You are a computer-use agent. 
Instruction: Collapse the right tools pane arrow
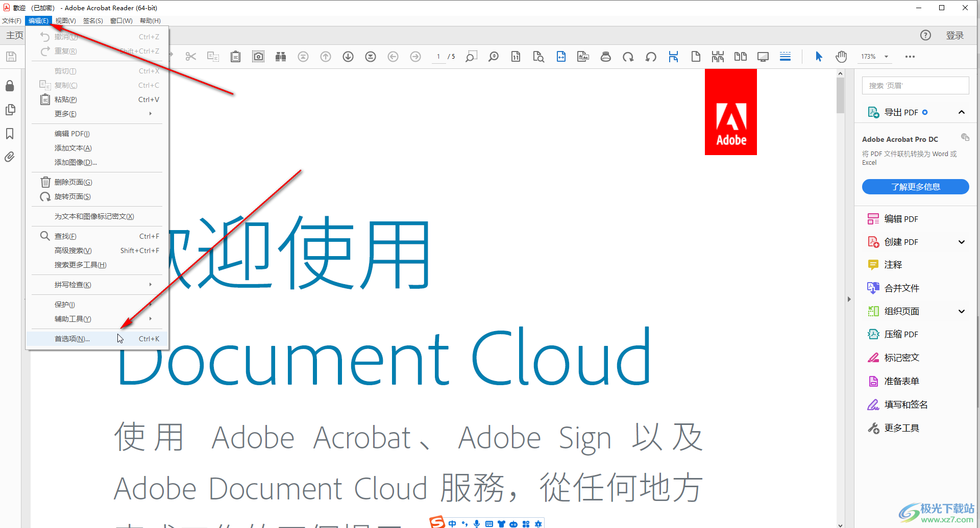[849, 299]
